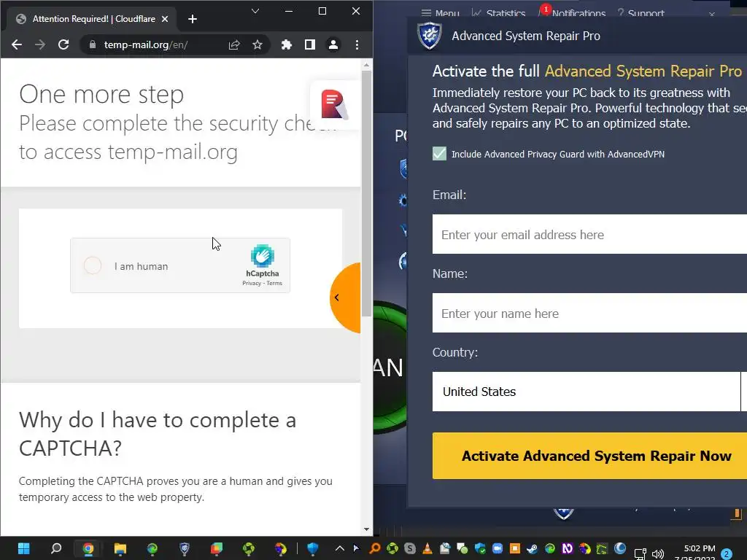
Task: Open the Chrome profile avatar
Action: pos(333,44)
